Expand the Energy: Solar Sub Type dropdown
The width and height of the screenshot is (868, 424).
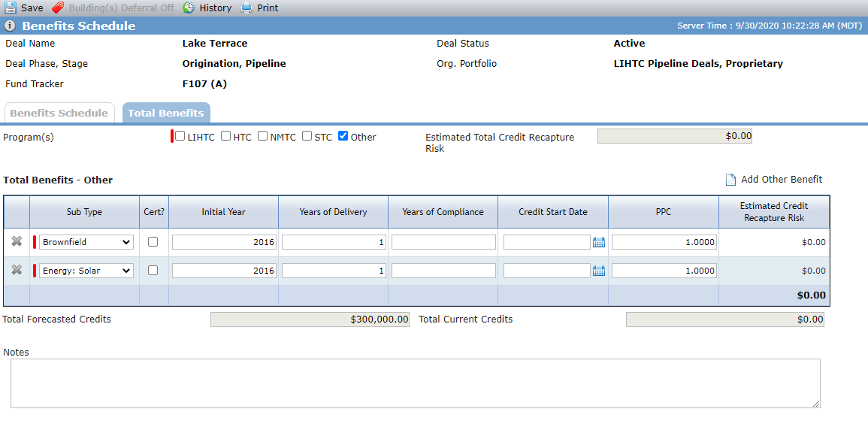(86, 271)
